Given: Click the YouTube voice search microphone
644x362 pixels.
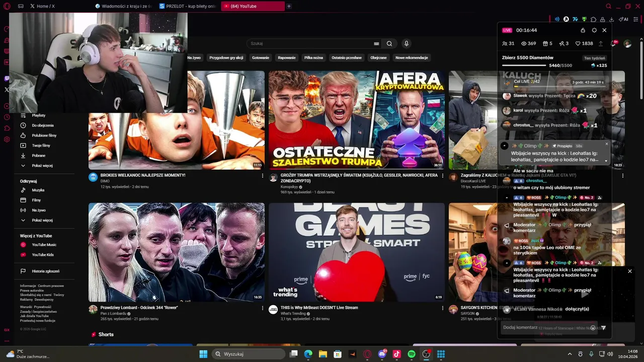Looking at the screenshot, I should pyautogui.click(x=406, y=44).
